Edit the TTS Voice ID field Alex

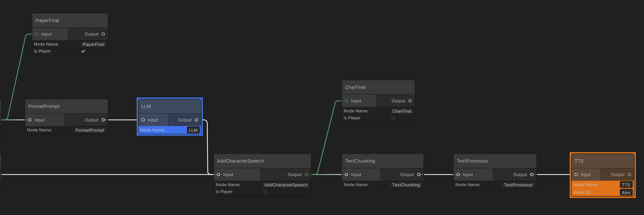coord(626,193)
